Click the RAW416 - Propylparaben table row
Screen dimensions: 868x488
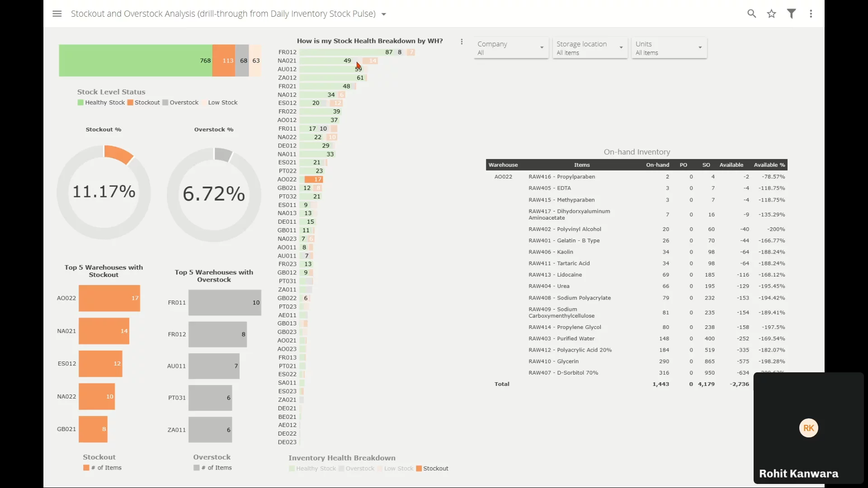561,177
